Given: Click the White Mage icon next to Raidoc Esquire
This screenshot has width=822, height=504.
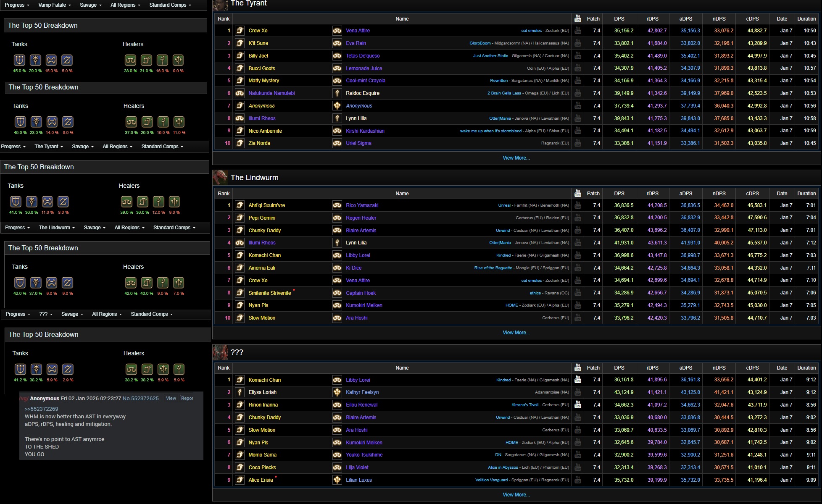Looking at the screenshot, I should pyautogui.click(x=337, y=93).
